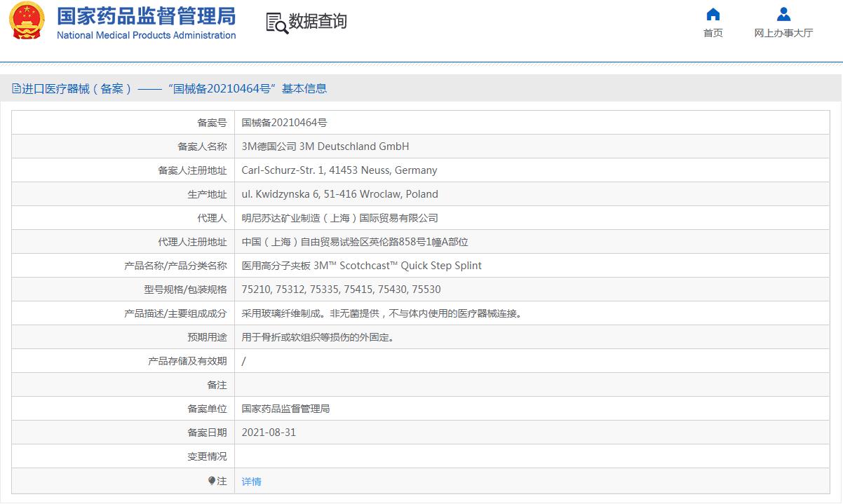Click the national emblem logo
Viewport: 843px width, 504px height.
[x=27, y=22]
